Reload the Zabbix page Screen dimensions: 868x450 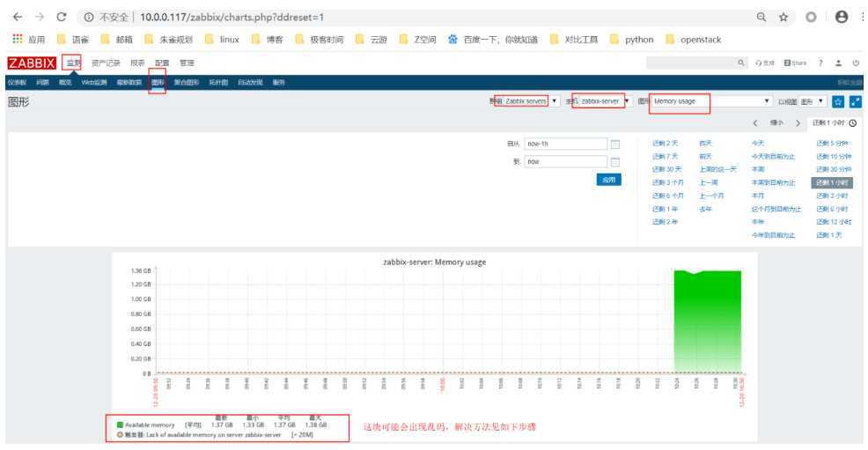click(x=62, y=17)
